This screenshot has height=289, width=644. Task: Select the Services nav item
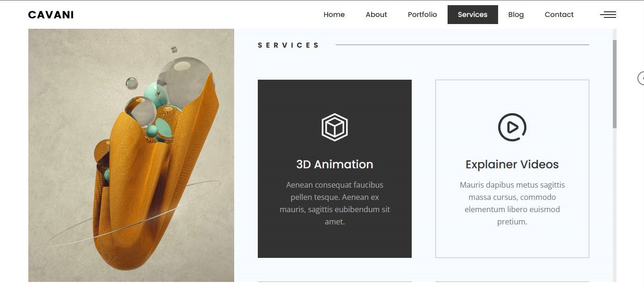point(473,15)
